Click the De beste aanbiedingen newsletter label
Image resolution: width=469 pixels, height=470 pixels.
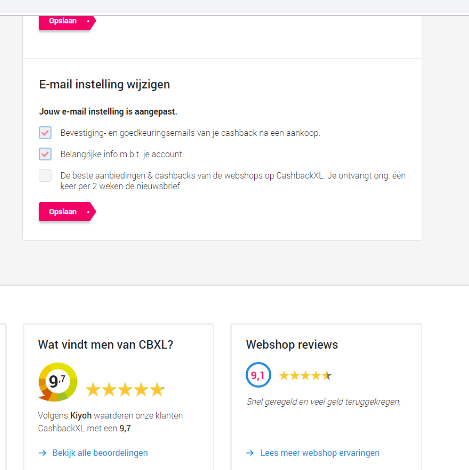point(233,180)
